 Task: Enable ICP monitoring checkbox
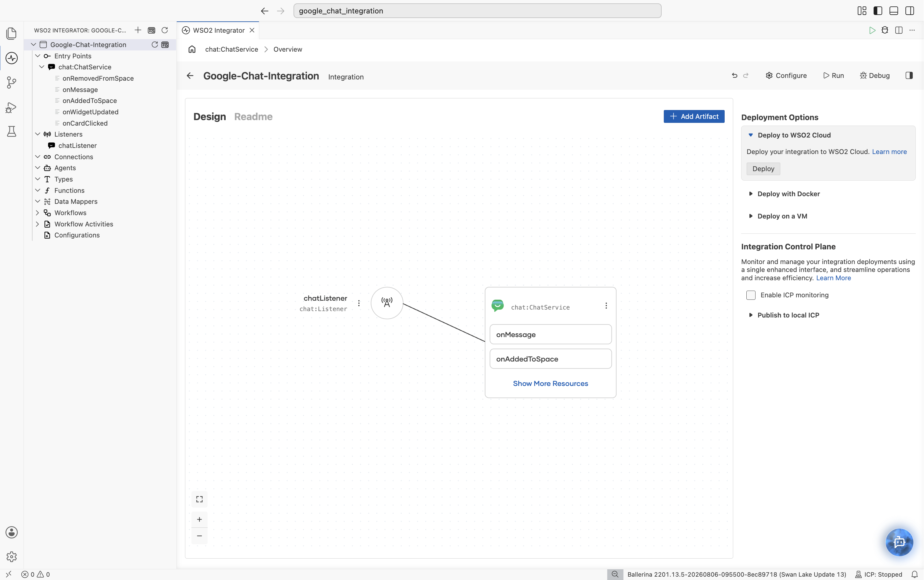click(x=751, y=295)
